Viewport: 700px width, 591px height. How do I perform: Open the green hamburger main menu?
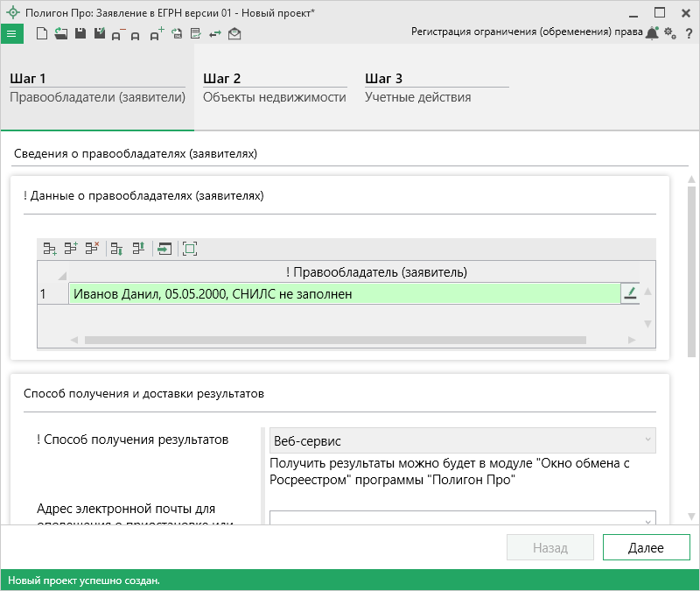tap(12, 34)
